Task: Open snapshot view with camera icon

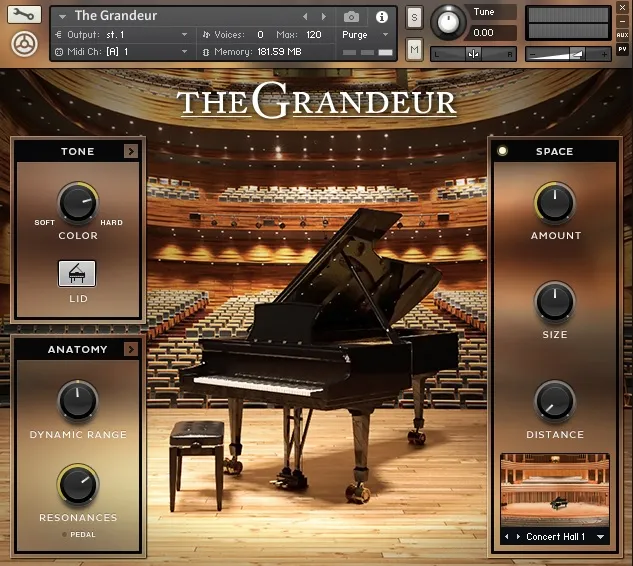Action: pyautogui.click(x=351, y=17)
